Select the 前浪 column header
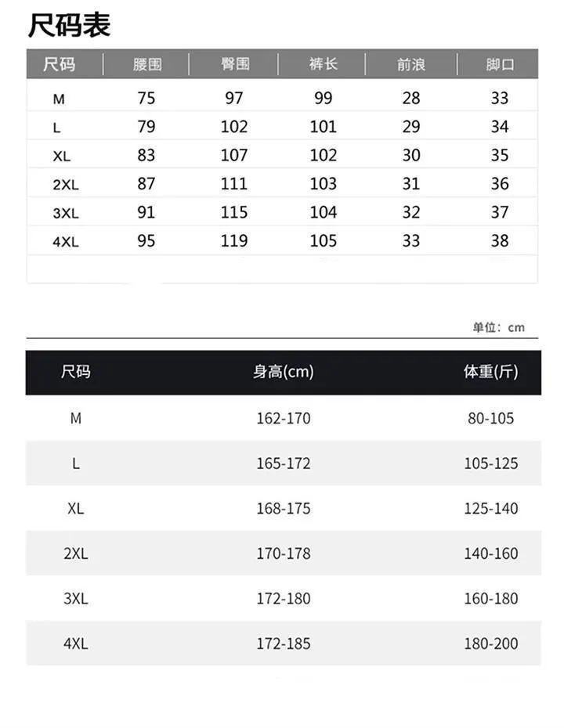564x728 pixels. 411,64
